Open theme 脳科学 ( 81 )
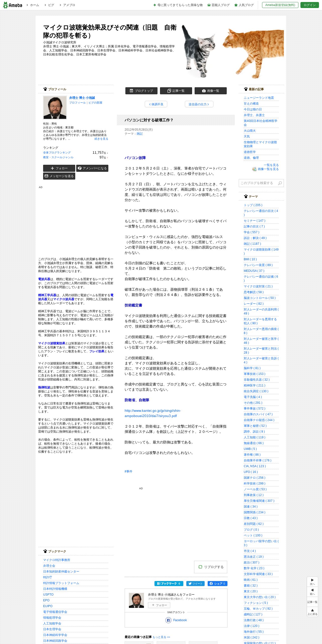This screenshot has height=644, width=322. (x=252, y=368)
